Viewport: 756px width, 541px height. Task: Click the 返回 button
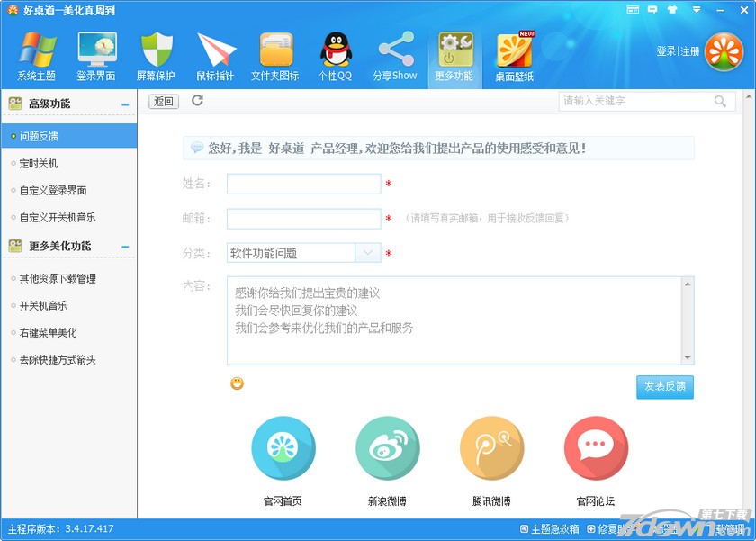[164, 101]
